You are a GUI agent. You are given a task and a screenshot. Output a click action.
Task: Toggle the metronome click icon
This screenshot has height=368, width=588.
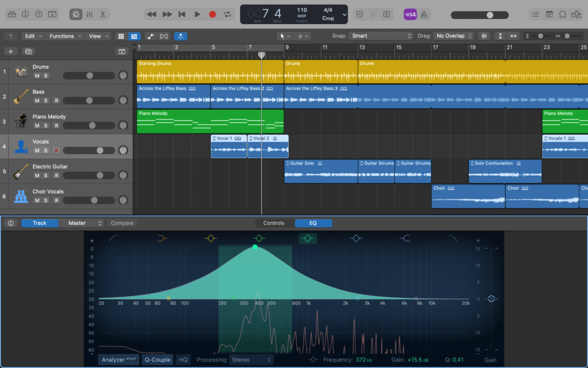pyautogui.click(x=424, y=14)
